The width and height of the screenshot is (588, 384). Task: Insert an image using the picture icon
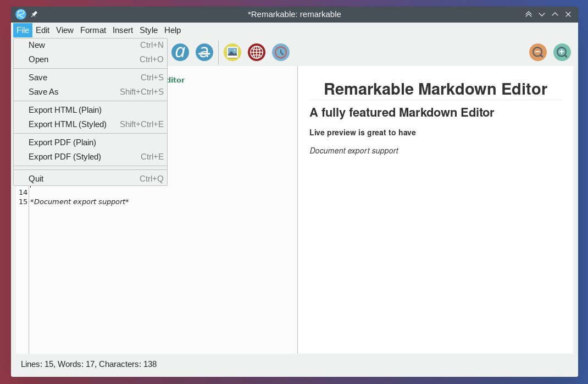coord(232,52)
